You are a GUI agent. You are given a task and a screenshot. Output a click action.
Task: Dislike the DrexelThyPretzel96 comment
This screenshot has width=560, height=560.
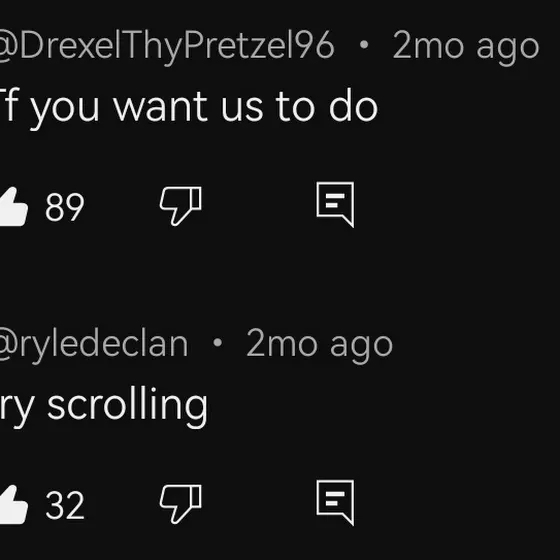[180, 206]
